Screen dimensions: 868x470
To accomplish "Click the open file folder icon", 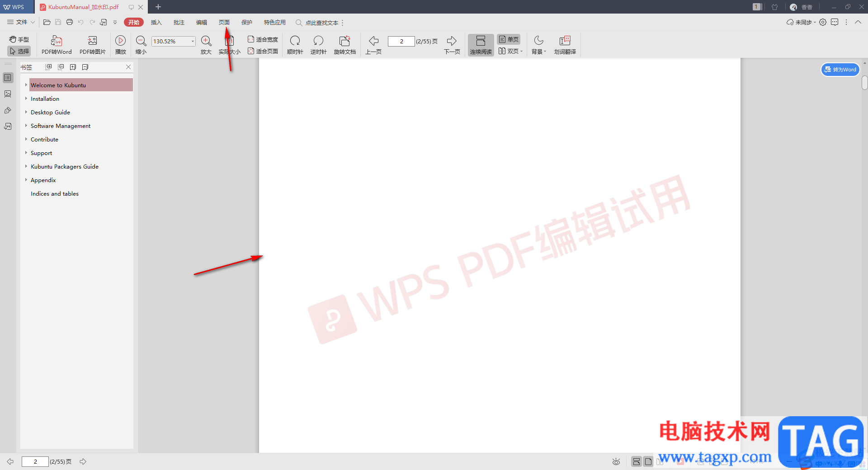I will [47, 22].
